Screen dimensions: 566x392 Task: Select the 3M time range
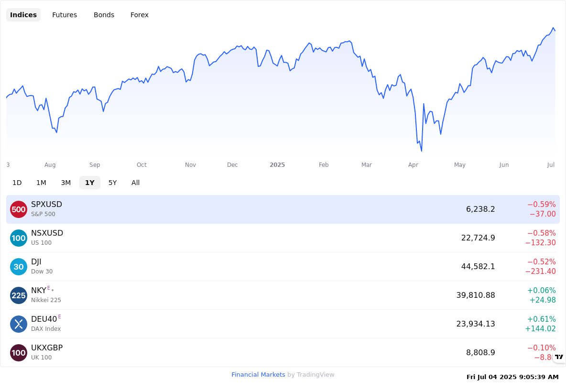65,183
